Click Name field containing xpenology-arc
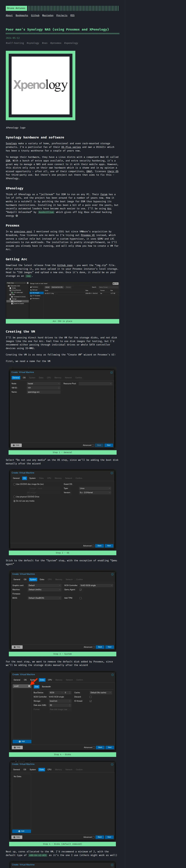 pyautogui.click(x=44, y=392)
